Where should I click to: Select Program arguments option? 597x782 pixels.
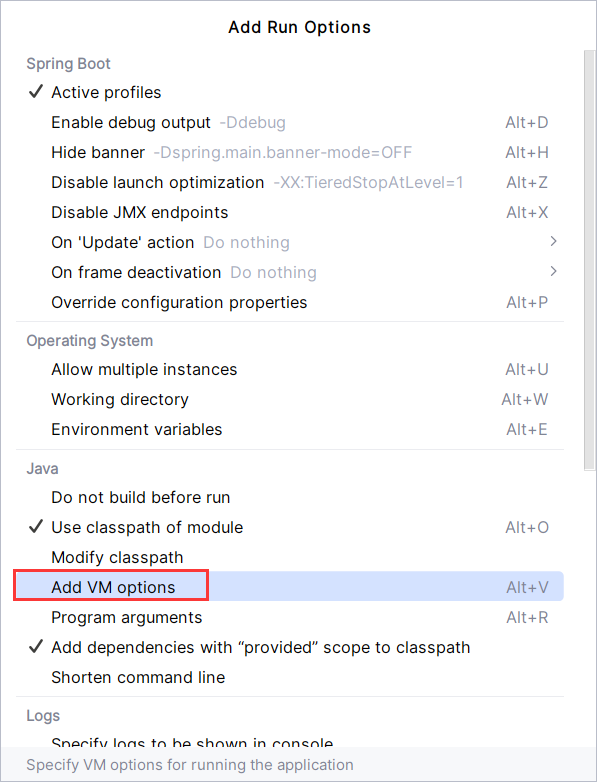(290, 617)
